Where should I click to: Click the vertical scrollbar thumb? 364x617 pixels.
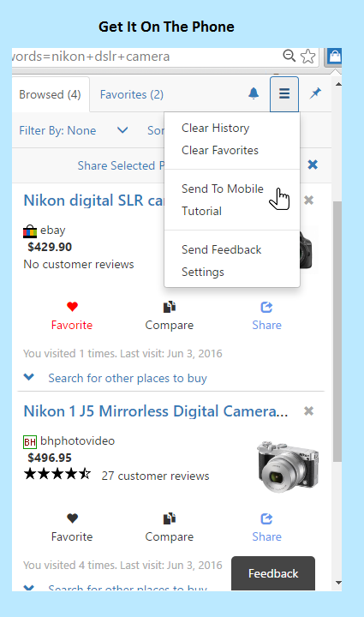tap(337, 332)
